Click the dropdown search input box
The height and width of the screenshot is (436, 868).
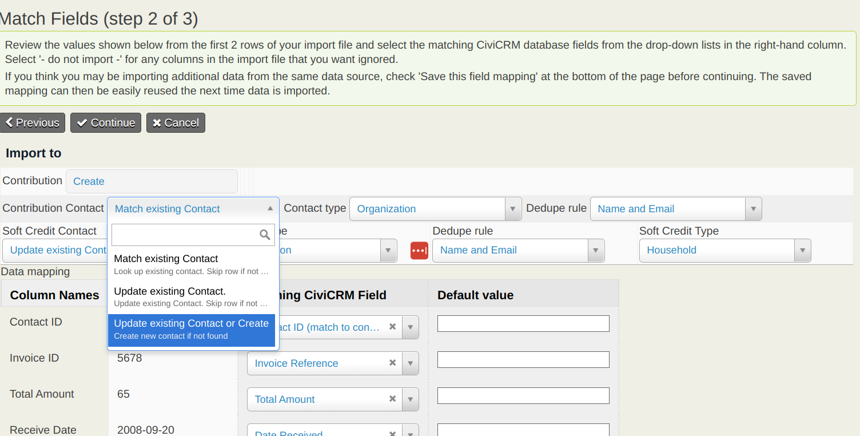(x=193, y=235)
